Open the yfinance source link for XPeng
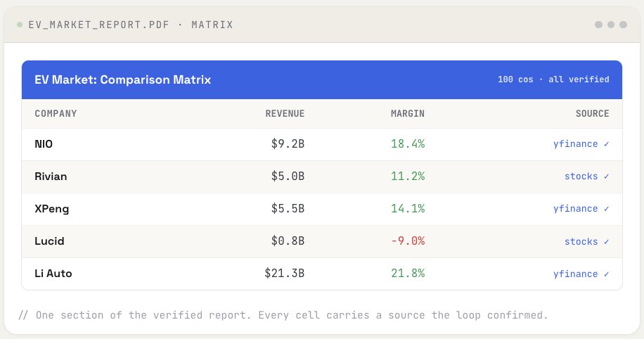 [575, 209]
